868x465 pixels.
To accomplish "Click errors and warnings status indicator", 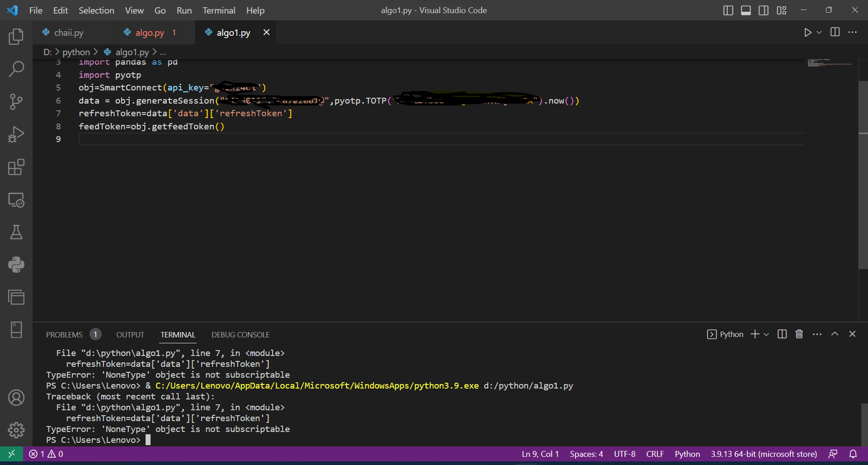I will click(x=46, y=454).
